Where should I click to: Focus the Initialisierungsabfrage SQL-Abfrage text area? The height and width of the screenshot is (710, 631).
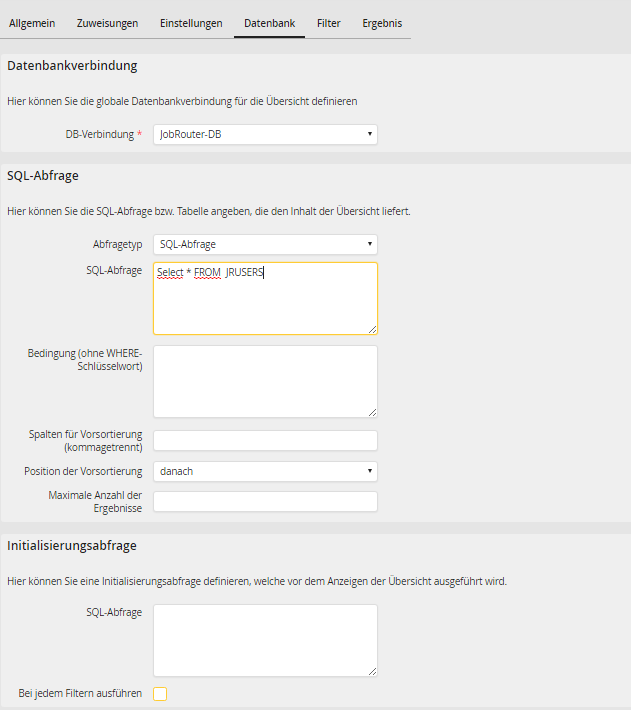tap(265, 640)
